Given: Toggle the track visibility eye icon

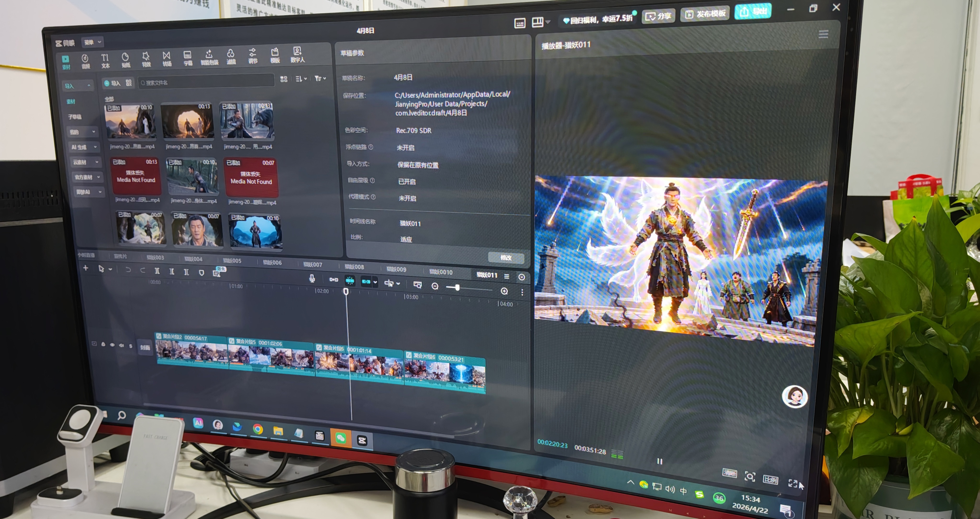Looking at the screenshot, I should 112,345.
